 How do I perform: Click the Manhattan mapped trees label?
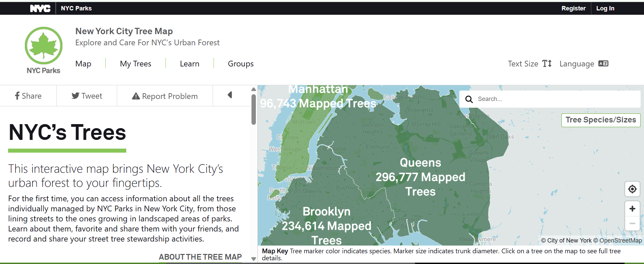[318, 97]
